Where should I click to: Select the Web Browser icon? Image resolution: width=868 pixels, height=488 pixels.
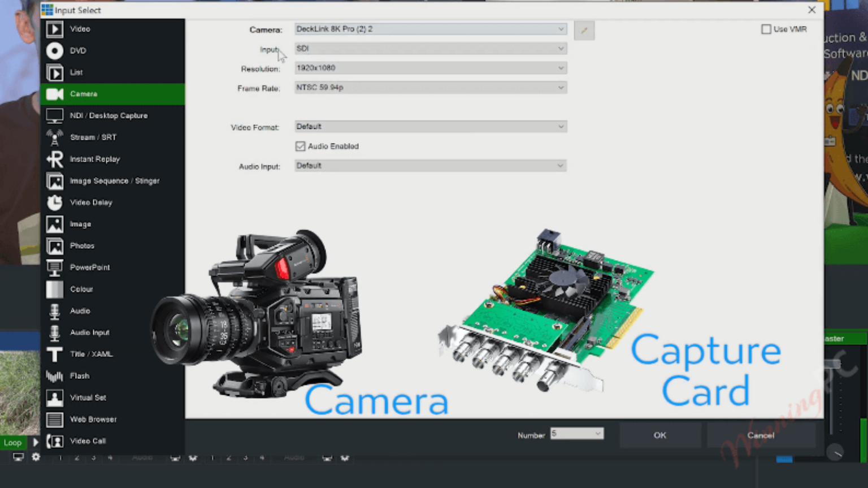coord(54,420)
